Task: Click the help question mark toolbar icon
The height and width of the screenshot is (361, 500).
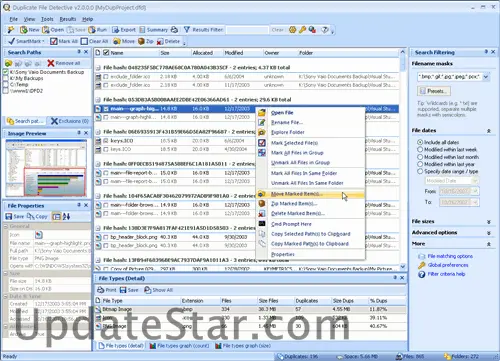Action: click(x=325, y=30)
